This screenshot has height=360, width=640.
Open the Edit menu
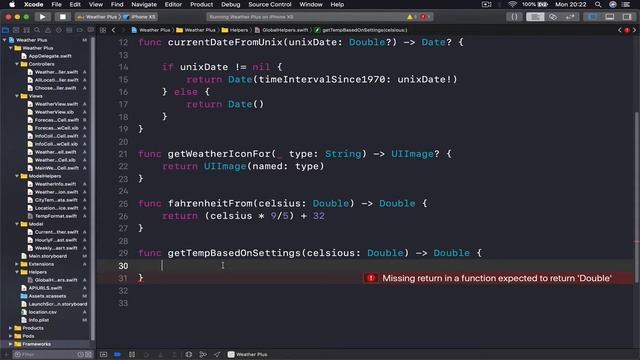[75, 4]
